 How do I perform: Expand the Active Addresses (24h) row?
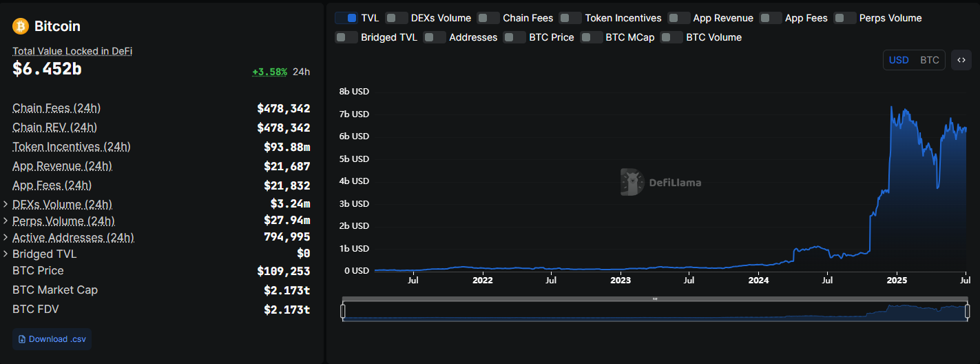coord(6,238)
